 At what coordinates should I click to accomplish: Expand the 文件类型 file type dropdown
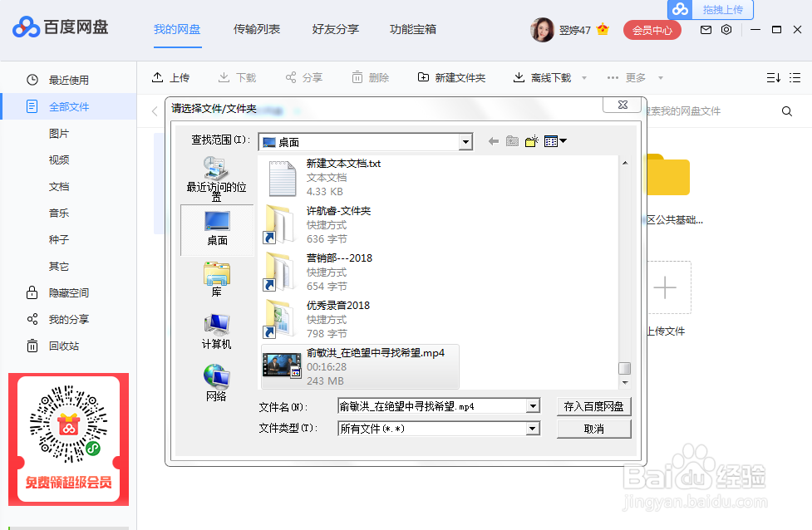click(x=533, y=429)
